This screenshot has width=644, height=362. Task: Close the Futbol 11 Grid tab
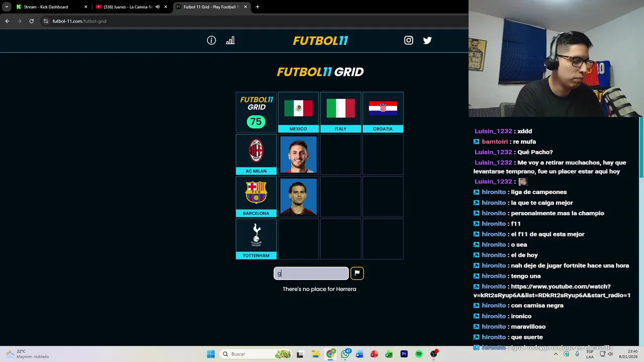pyautogui.click(x=245, y=7)
